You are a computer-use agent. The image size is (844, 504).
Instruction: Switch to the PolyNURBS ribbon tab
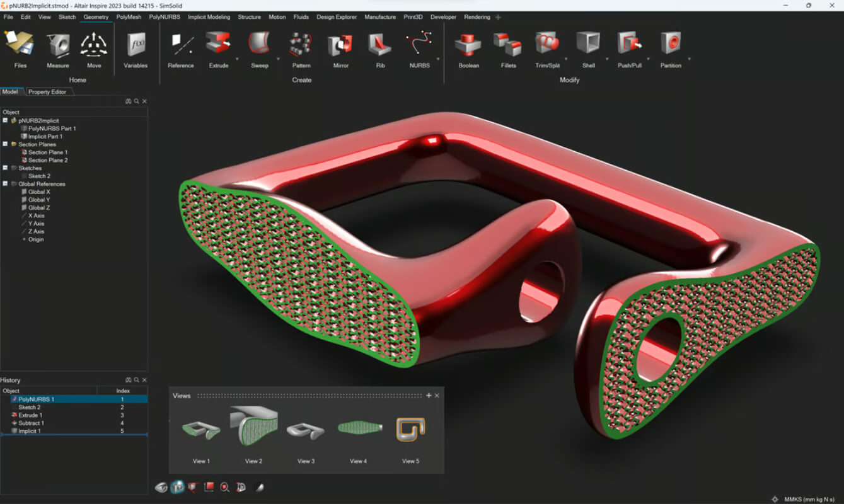165,17
